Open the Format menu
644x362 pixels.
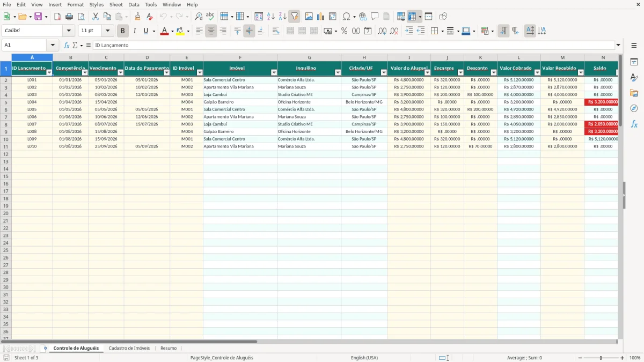click(x=76, y=4)
